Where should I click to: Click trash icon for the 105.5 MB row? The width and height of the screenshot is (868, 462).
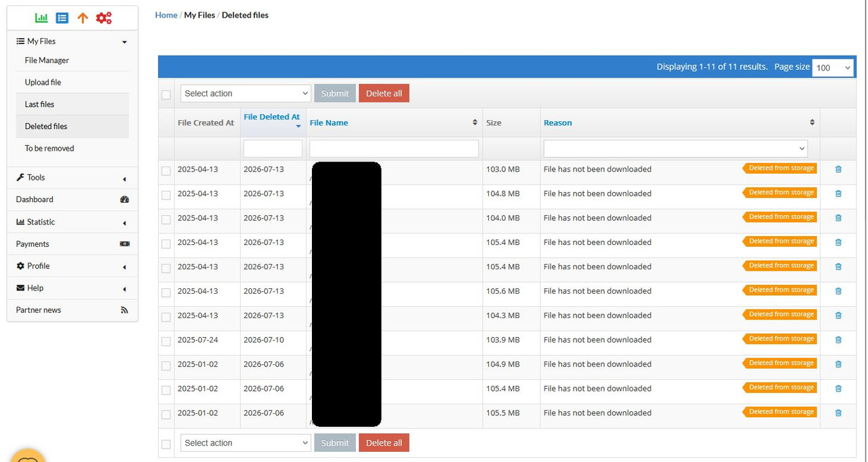[x=838, y=413]
